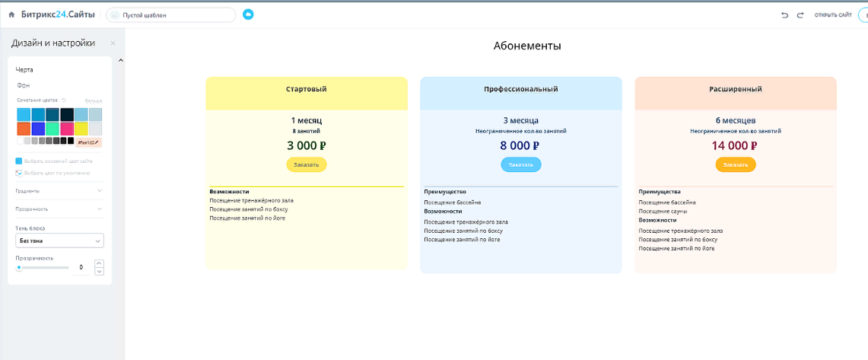Click the Абонементы heading
This screenshot has width=868, height=360.
527,46
